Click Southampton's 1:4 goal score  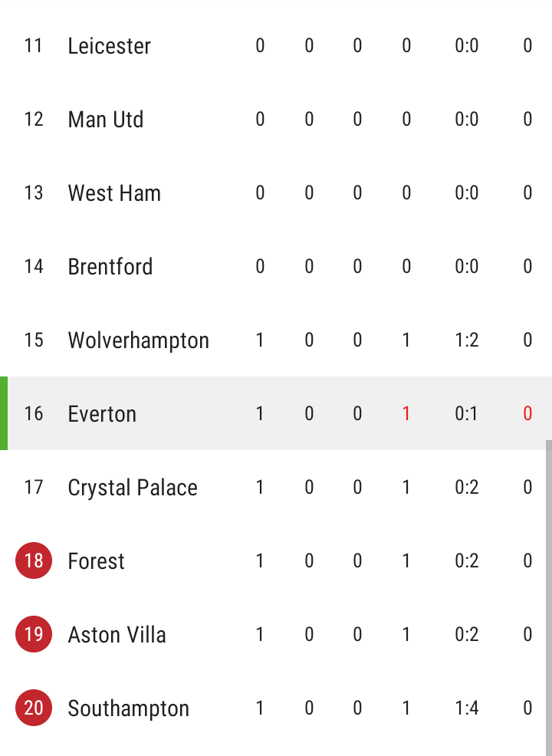pyautogui.click(x=466, y=708)
